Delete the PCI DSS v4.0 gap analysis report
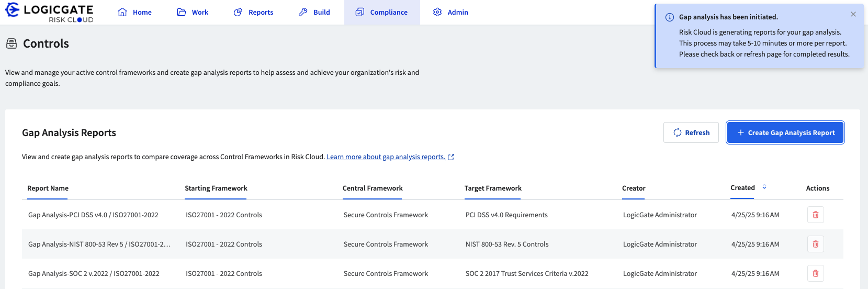 (815, 215)
